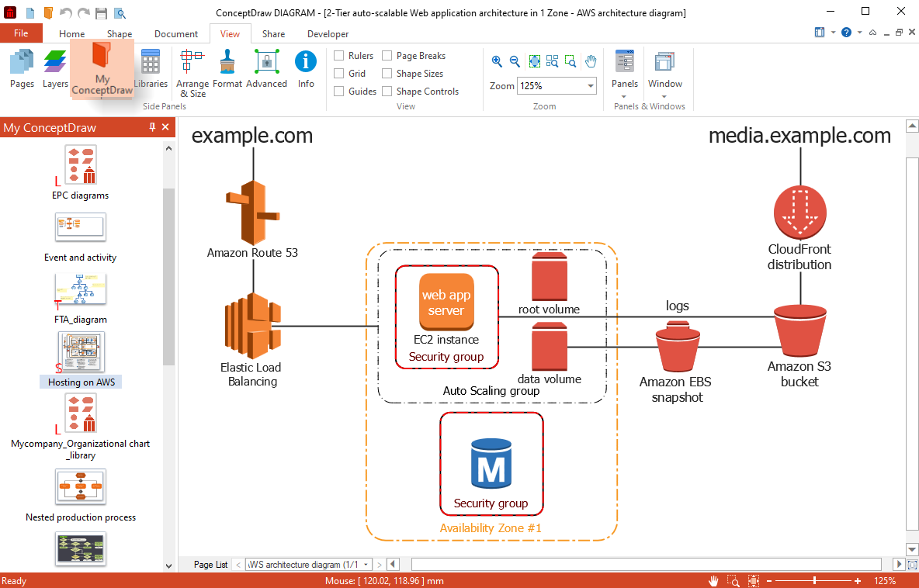
Task: Click the zoom area icon in status bar
Action: 733,580
